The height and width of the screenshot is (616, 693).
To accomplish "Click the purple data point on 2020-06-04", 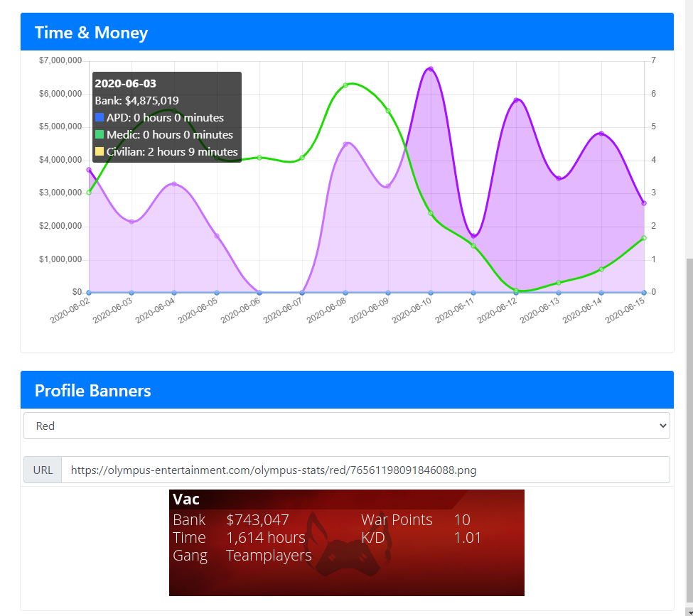I will point(174,184).
